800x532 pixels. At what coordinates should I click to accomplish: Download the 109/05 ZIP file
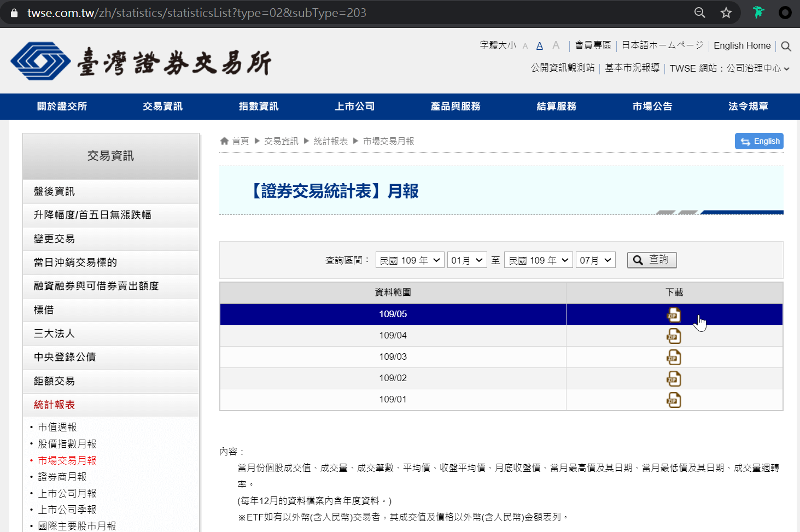674,314
